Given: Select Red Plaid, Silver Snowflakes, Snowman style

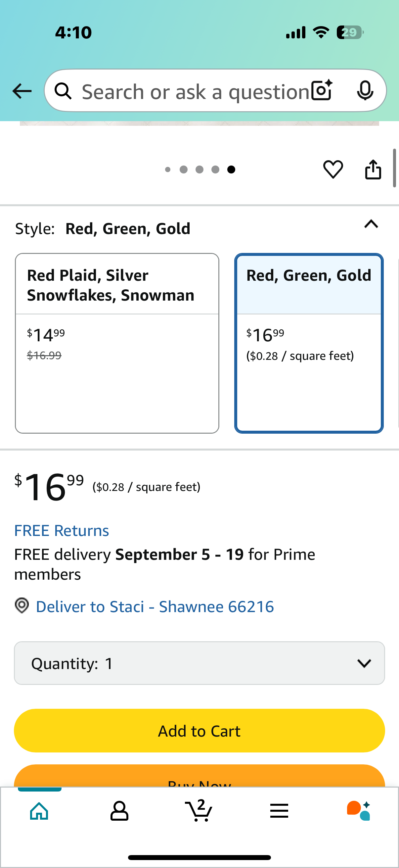Looking at the screenshot, I should (117, 343).
